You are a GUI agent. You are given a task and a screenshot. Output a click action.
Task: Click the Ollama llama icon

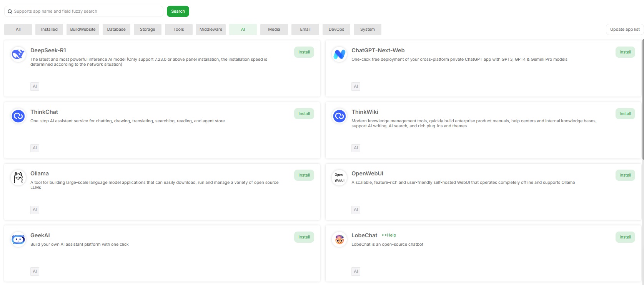click(18, 177)
